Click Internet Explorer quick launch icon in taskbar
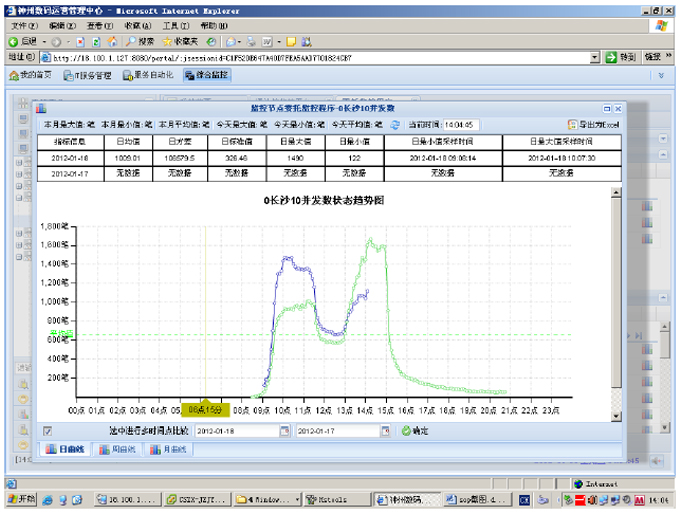This screenshot has height=513, width=680. coord(47,500)
